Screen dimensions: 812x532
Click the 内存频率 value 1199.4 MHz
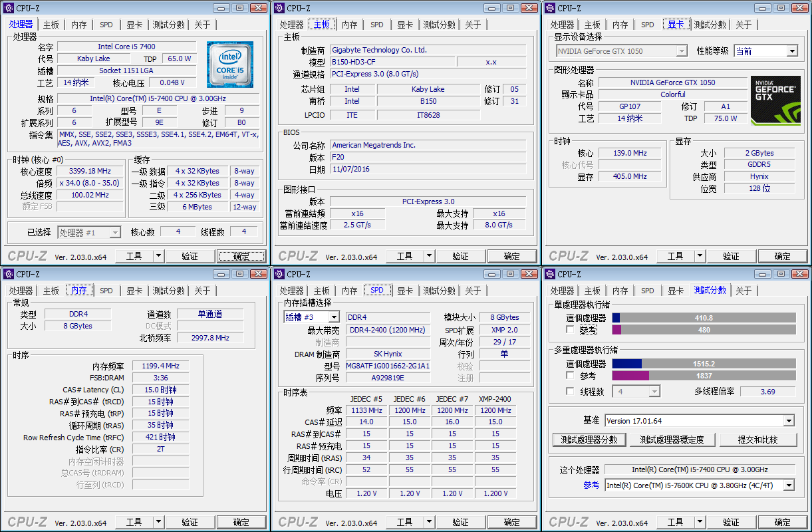pos(160,366)
